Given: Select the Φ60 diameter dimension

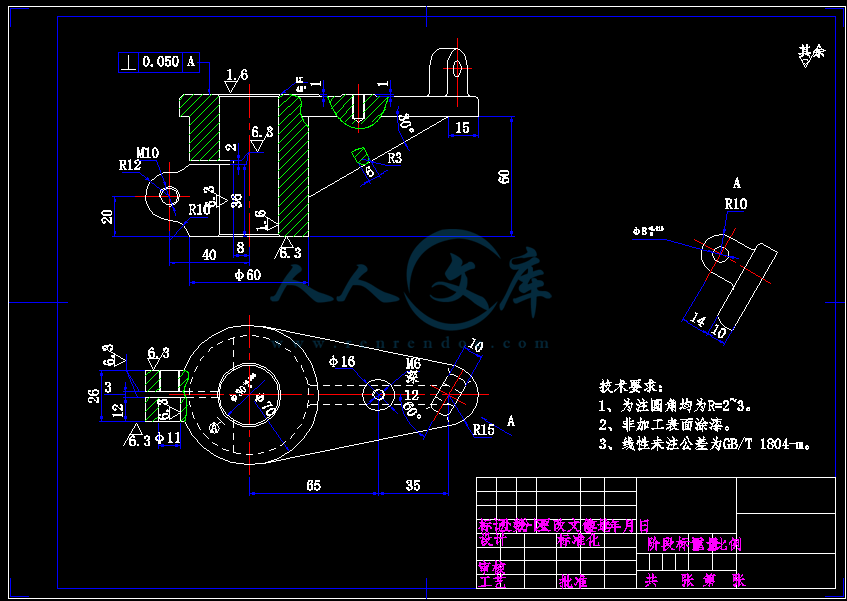Looking at the screenshot, I should 247,275.
